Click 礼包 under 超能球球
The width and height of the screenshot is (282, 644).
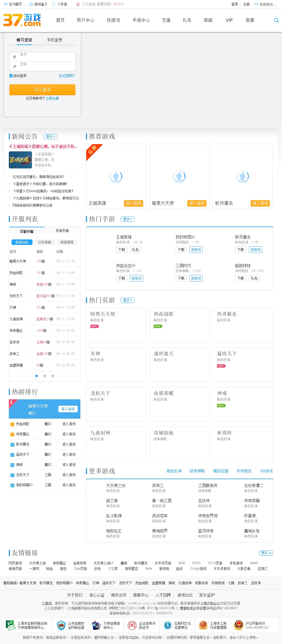click(x=254, y=278)
